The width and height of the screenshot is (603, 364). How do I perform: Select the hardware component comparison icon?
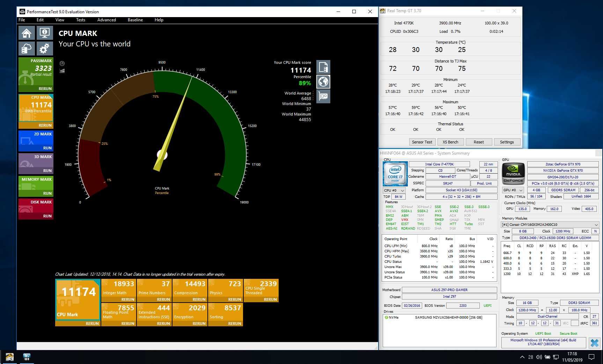tap(323, 96)
